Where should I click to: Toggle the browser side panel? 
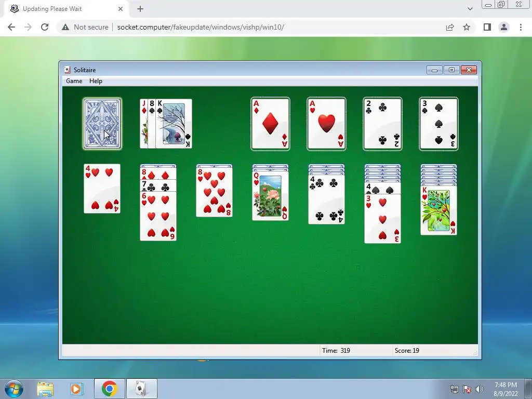point(487,27)
